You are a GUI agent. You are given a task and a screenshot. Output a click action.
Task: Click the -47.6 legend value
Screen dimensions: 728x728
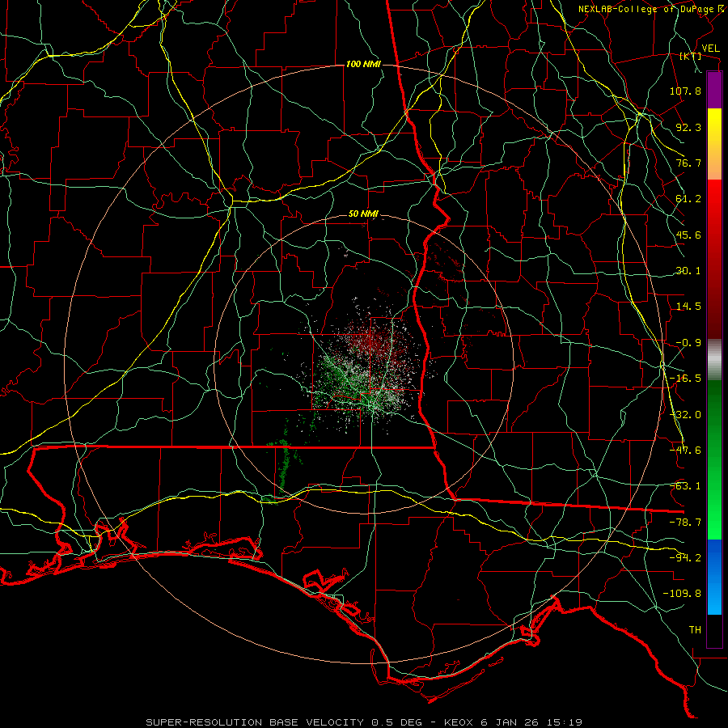[x=685, y=451]
